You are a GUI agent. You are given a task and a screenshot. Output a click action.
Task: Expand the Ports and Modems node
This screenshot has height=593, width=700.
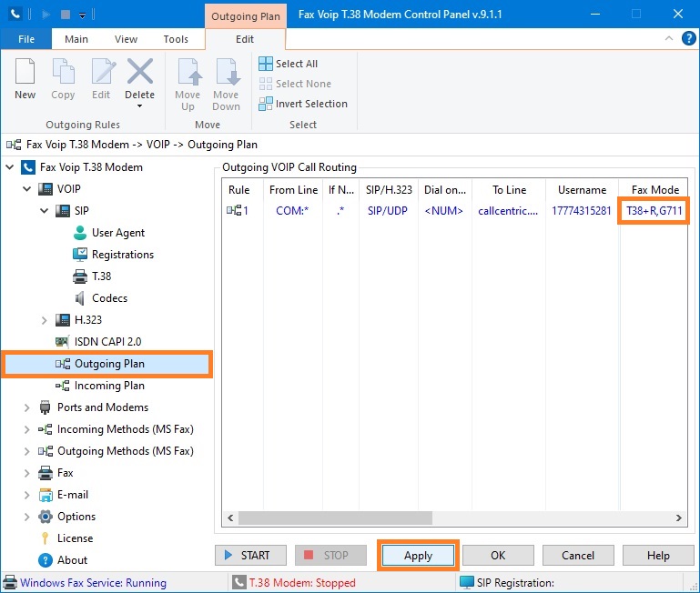pyautogui.click(x=27, y=407)
